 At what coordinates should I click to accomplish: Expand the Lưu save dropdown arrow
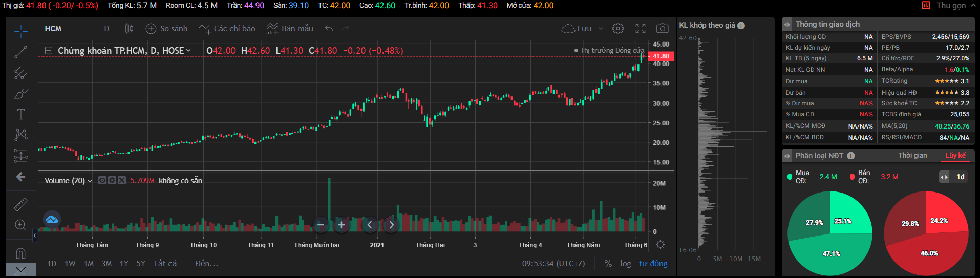[x=601, y=29]
